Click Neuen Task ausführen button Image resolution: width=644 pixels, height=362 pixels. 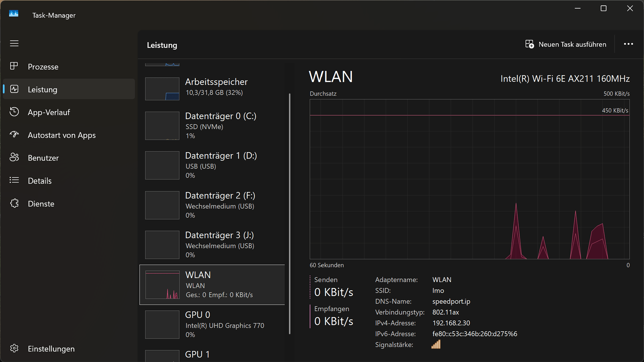565,44
